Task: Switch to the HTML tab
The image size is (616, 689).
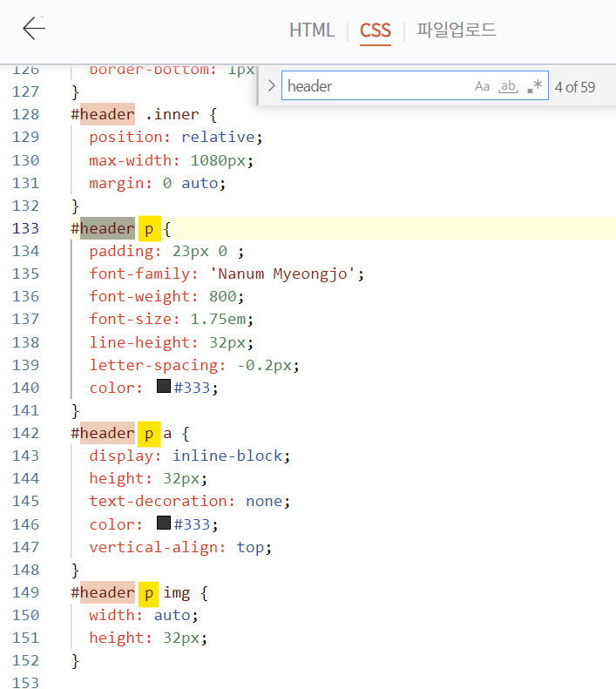Action: pyautogui.click(x=312, y=30)
